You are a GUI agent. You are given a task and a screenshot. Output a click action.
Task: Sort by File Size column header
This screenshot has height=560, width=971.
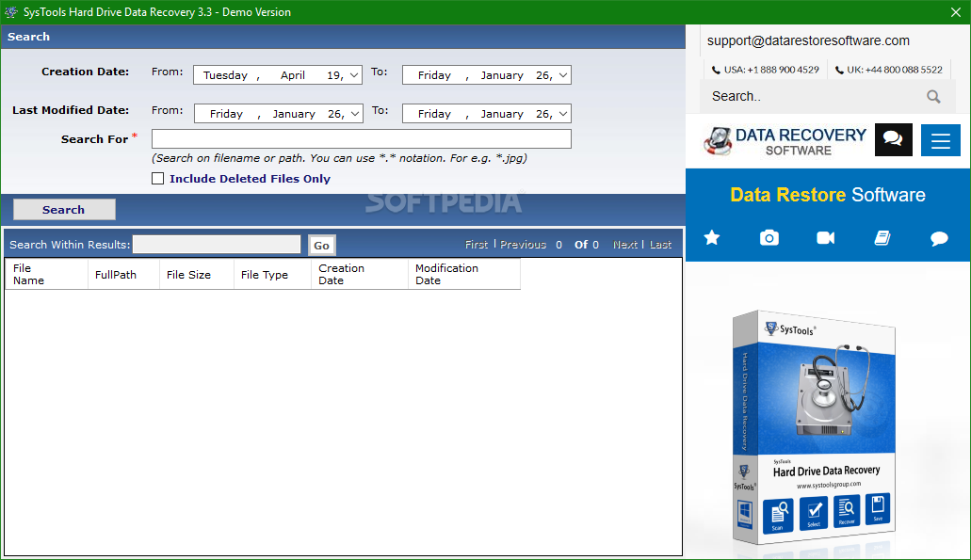196,274
